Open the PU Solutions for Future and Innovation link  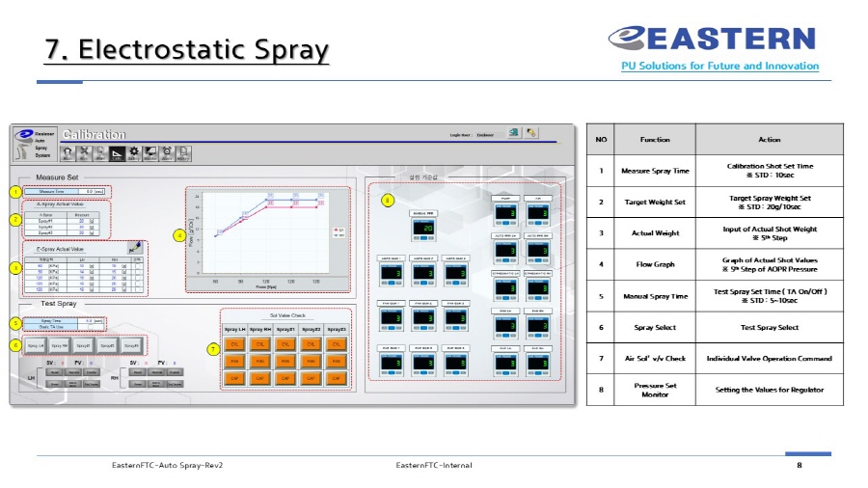point(719,66)
